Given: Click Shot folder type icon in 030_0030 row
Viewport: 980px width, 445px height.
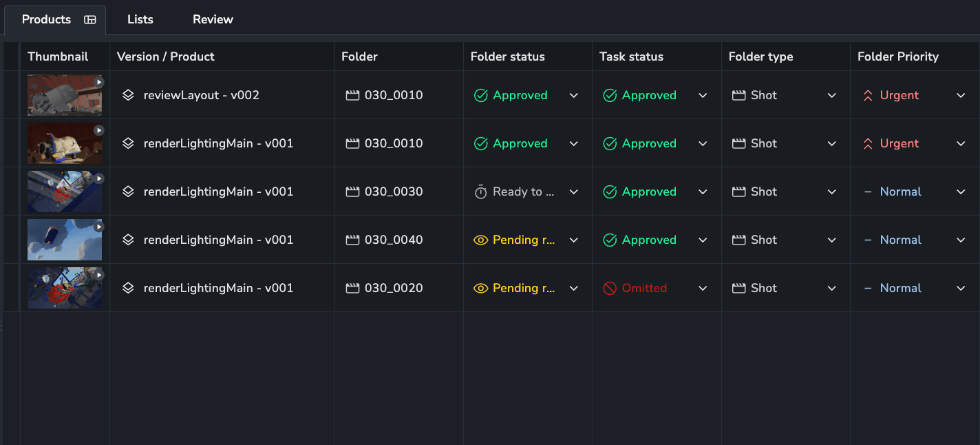Looking at the screenshot, I should coord(739,192).
